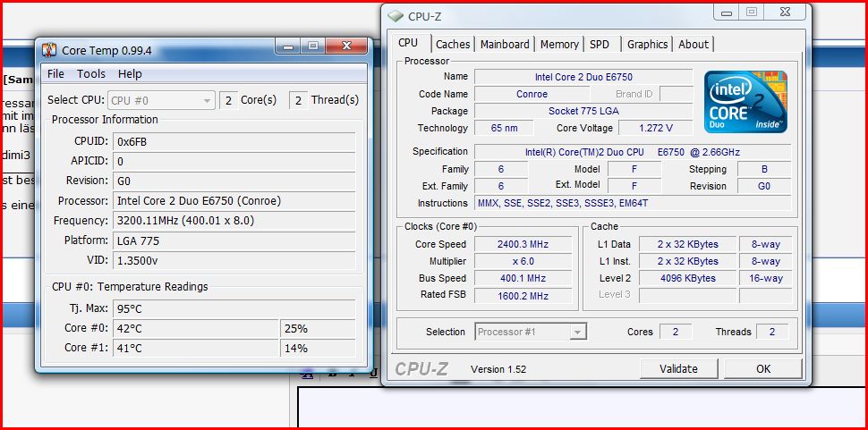
Task: Click the Multiplier value x 6.0
Action: (x=523, y=261)
